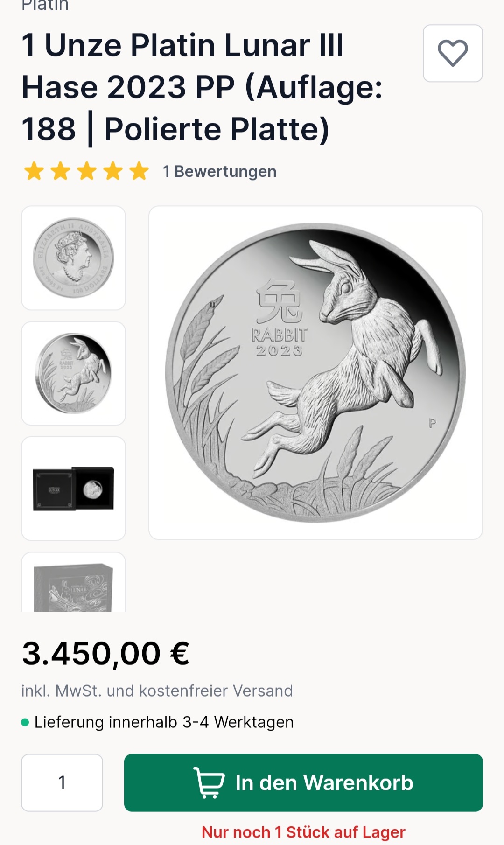Viewport: 504px width, 845px height.
Task: Add the coin to wishlist via heart icon
Action: pyautogui.click(x=453, y=53)
